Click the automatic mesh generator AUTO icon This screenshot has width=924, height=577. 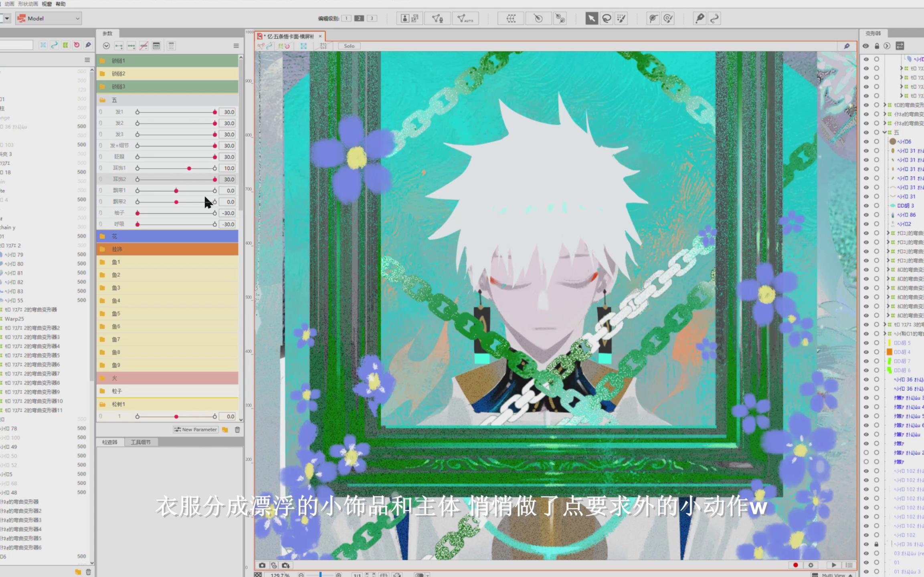point(465,18)
